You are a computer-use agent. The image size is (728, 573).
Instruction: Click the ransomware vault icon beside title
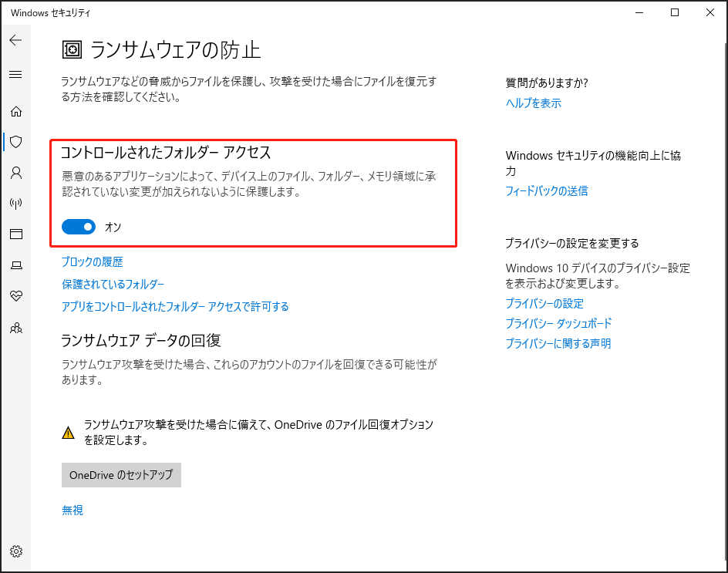tap(72, 49)
